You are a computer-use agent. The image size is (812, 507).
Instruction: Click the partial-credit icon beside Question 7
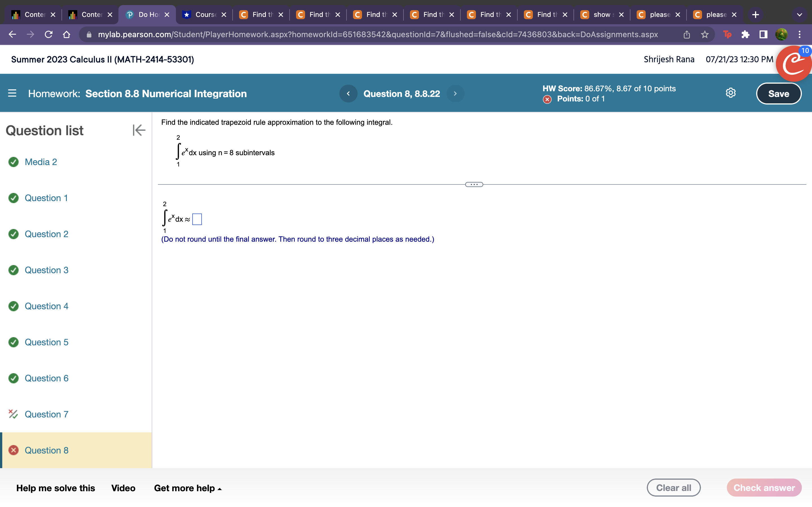tap(13, 414)
